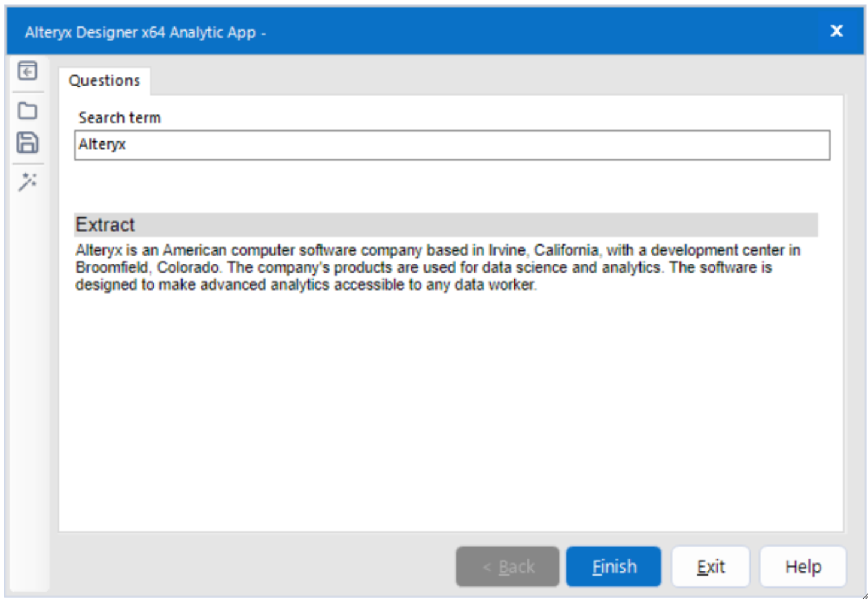Click the Extract description paragraph
This screenshot has height=599, width=868.
[419, 268]
